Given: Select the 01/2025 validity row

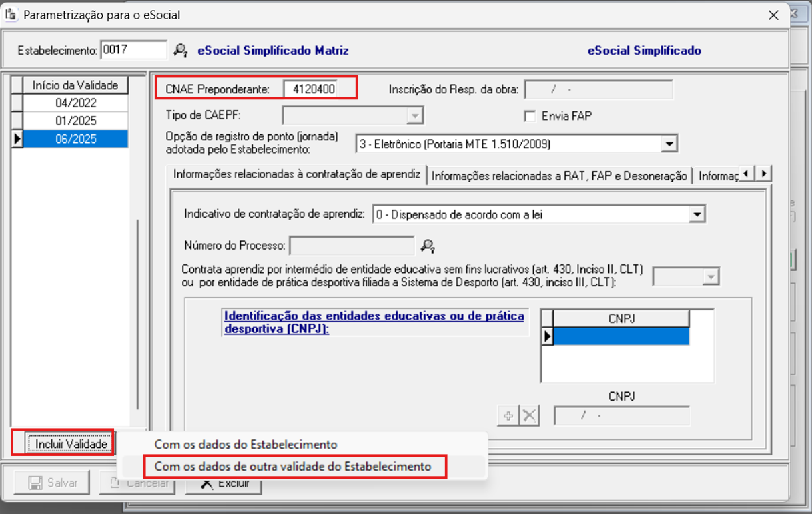Looking at the screenshot, I should pos(76,121).
